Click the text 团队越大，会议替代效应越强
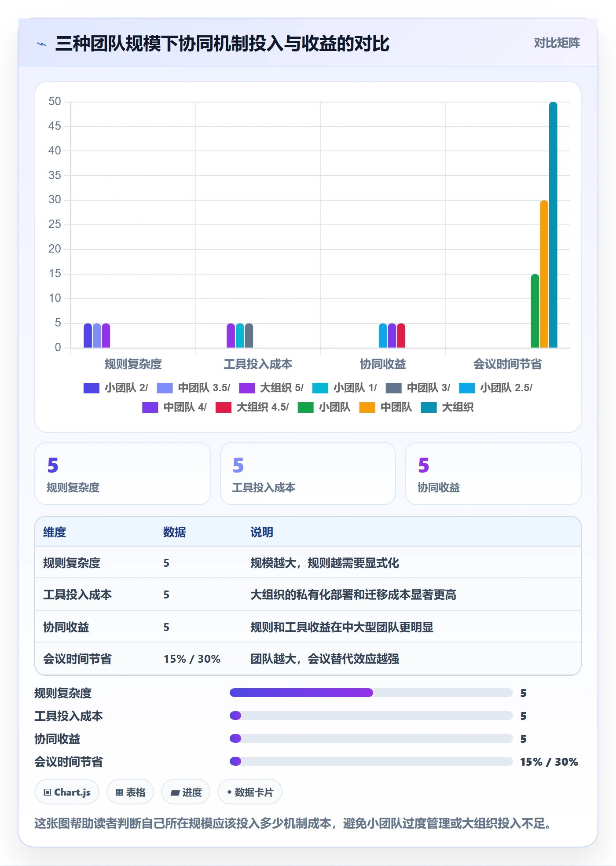The image size is (616, 866). tap(325, 659)
